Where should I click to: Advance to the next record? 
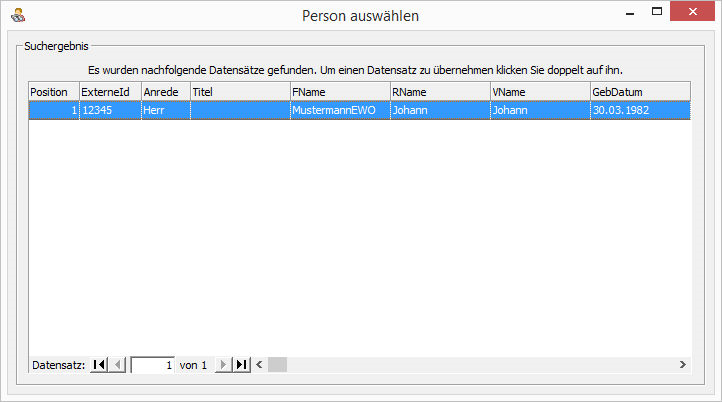click(223, 365)
